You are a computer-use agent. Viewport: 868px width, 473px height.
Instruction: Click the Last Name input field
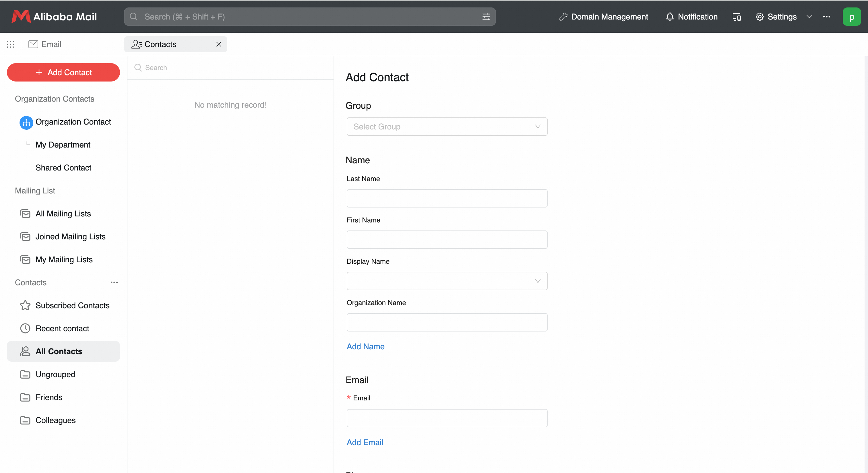pos(447,198)
